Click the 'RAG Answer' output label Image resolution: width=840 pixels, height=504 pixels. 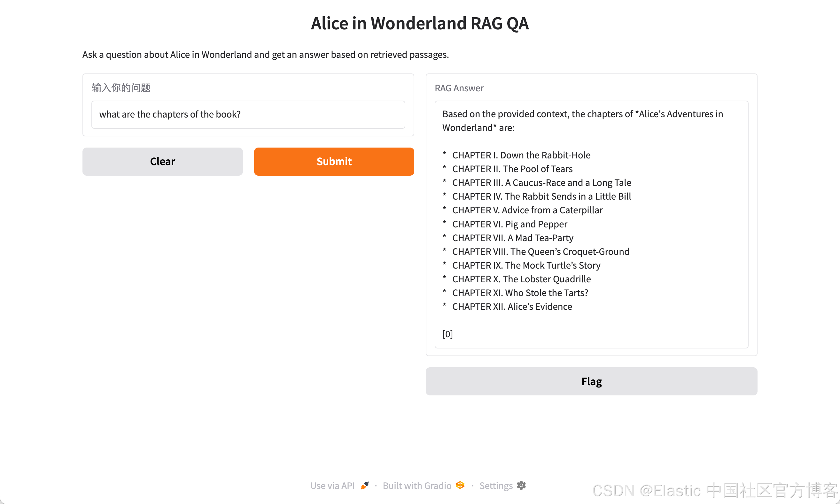pyautogui.click(x=459, y=88)
